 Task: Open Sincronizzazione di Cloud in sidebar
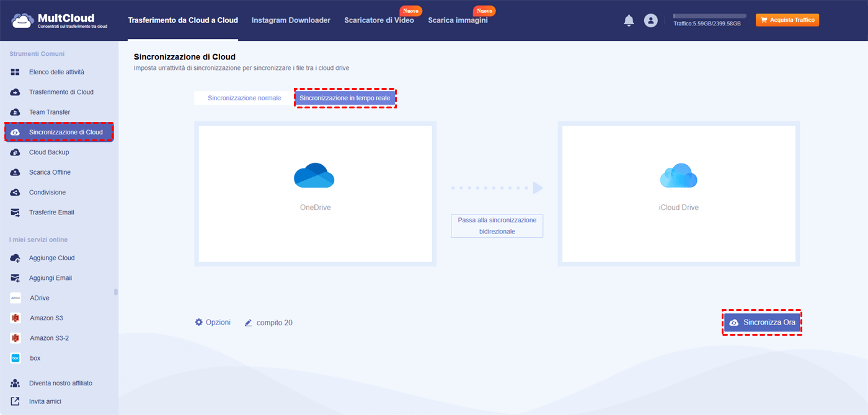coord(59,132)
